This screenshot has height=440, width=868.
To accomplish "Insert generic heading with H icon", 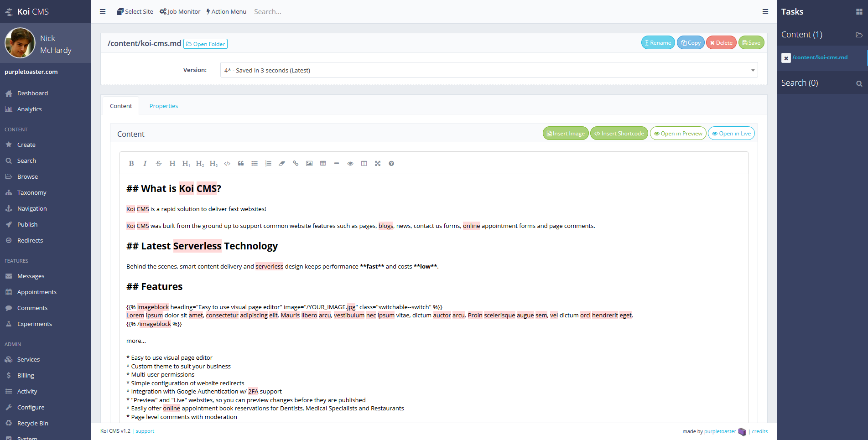I will [x=172, y=163].
